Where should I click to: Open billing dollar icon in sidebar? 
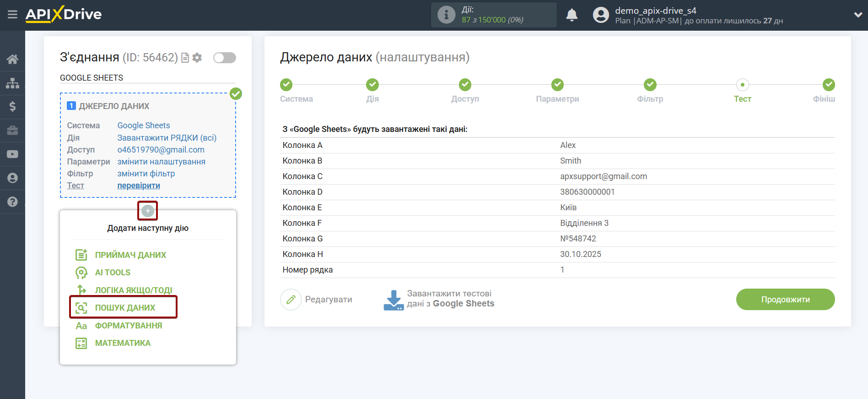12,107
